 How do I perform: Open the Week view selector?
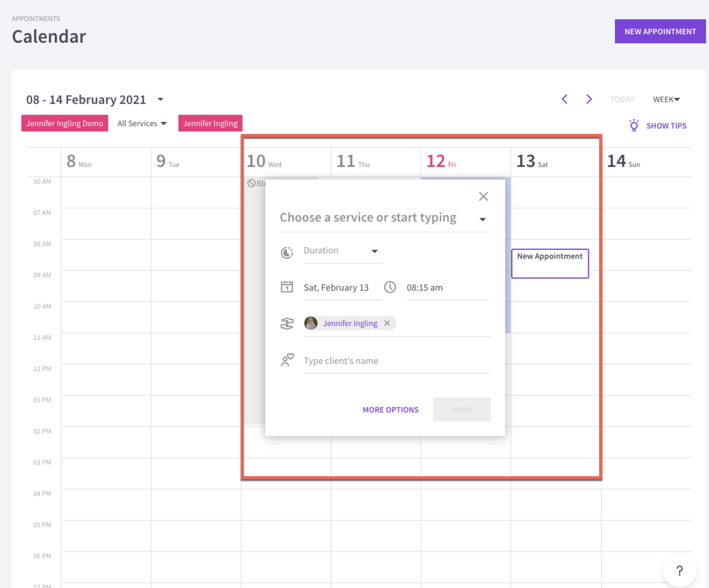click(x=666, y=99)
